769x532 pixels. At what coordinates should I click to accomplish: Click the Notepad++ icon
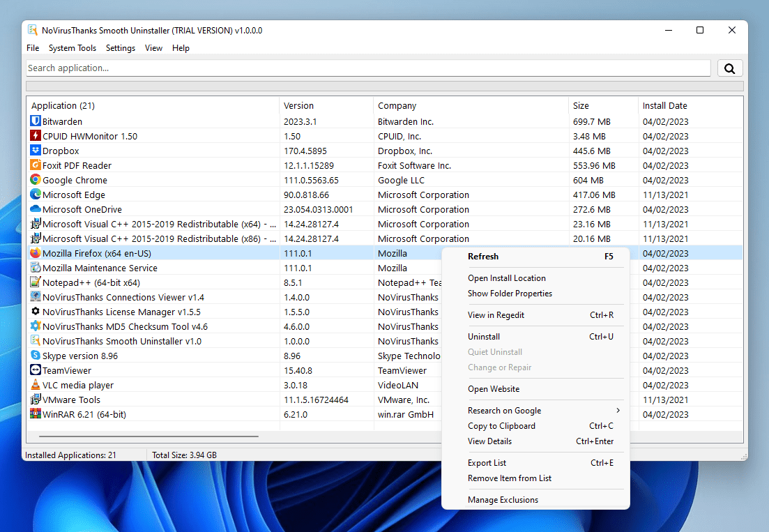pos(36,282)
